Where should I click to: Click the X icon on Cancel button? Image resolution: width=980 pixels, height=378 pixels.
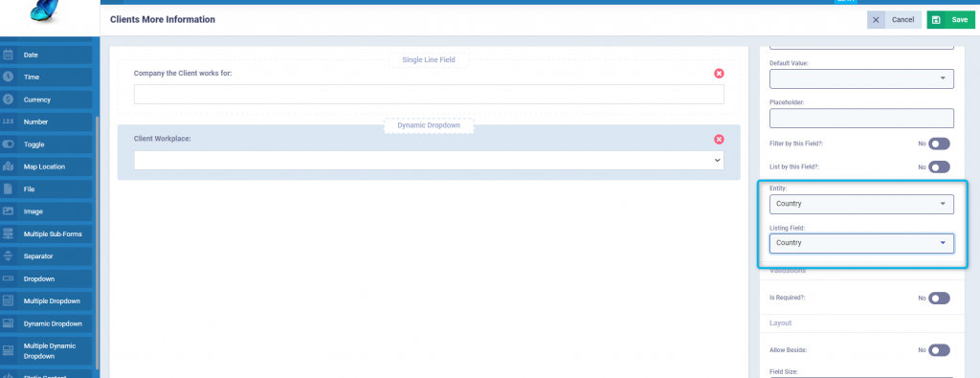click(x=876, y=20)
